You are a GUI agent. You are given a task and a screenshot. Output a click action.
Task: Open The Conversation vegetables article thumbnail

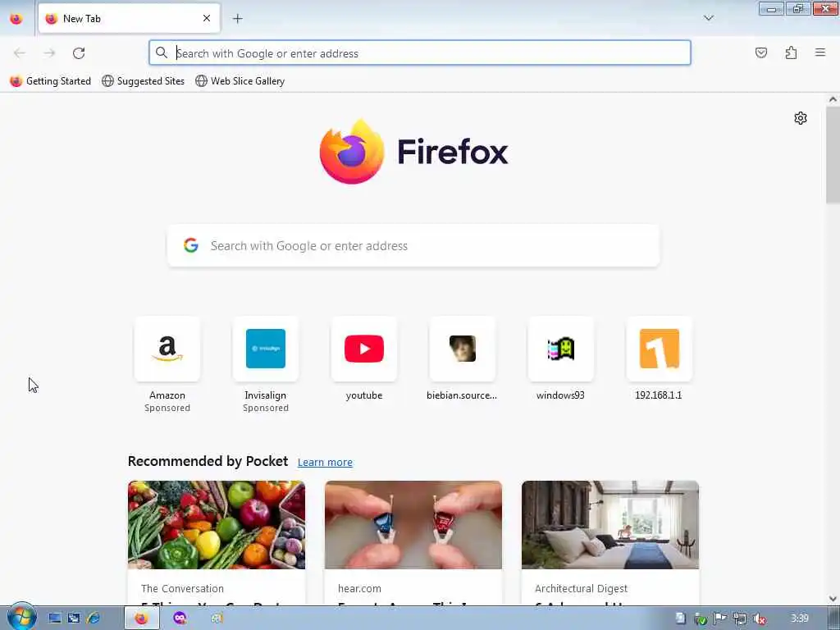pos(217,525)
